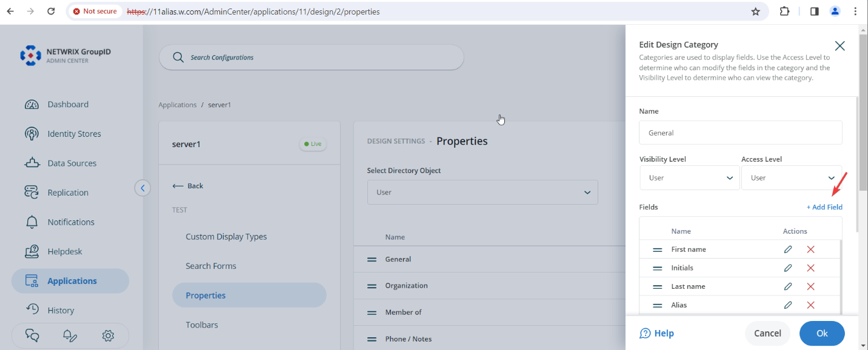
Task: Open History from the sidebar
Action: (x=62, y=309)
